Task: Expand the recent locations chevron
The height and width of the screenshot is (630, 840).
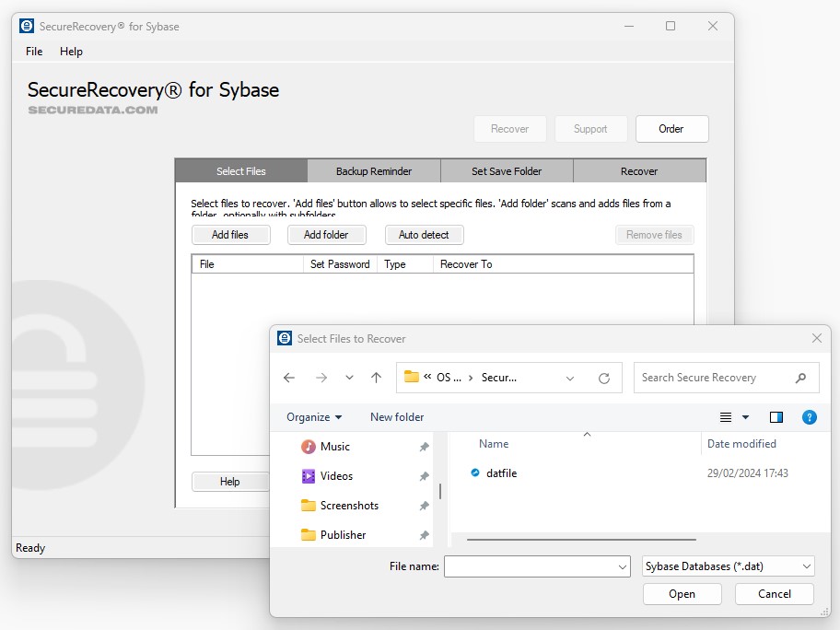Action: (x=349, y=378)
